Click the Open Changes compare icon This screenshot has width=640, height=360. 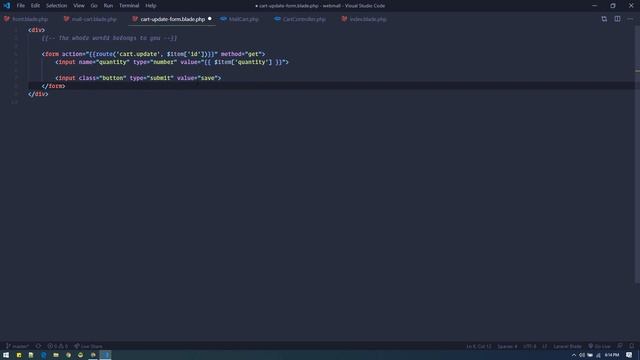coord(604,19)
